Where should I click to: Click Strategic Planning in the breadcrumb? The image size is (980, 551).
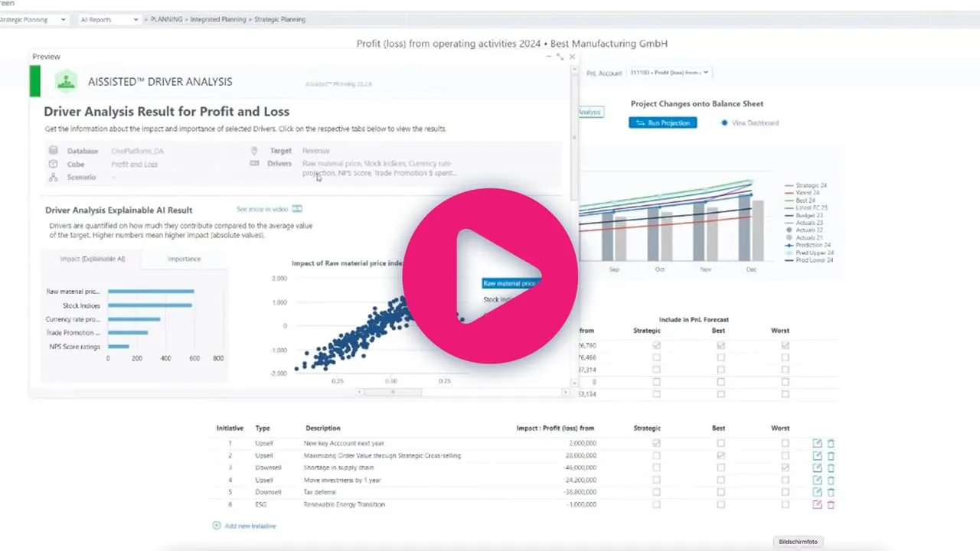[280, 19]
